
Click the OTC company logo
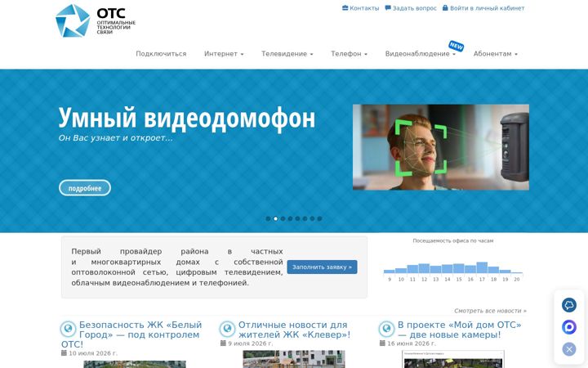point(96,20)
